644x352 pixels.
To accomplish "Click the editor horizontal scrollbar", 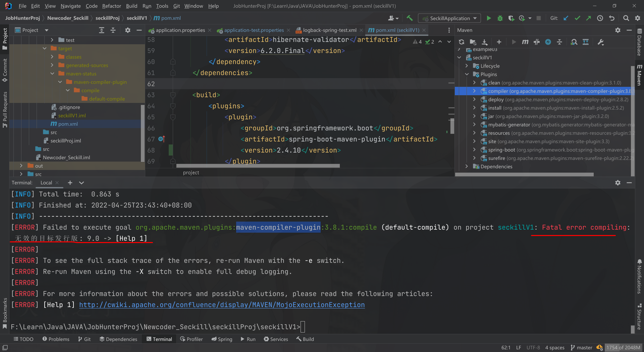I will pyautogui.click(x=258, y=166).
